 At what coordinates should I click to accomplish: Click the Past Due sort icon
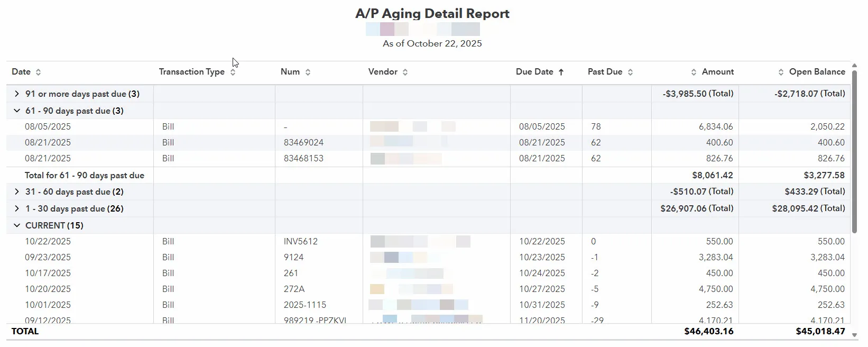point(630,72)
